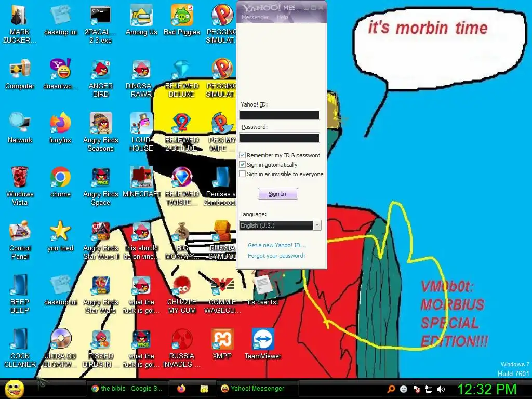Select Yahoo! Messenger taskbar button
The image size is (532, 399).
pyautogui.click(x=257, y=389)
